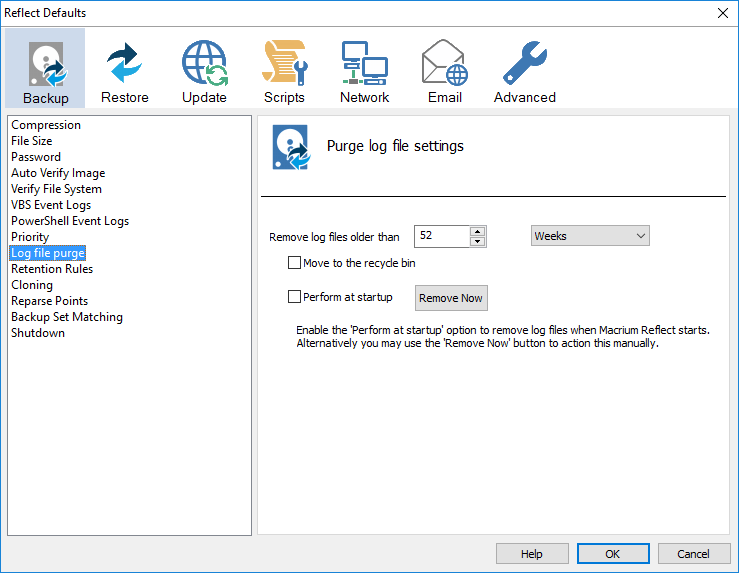Expand the Weeks time unit dropdown
The image size is (739, 573).
[589, 236]
